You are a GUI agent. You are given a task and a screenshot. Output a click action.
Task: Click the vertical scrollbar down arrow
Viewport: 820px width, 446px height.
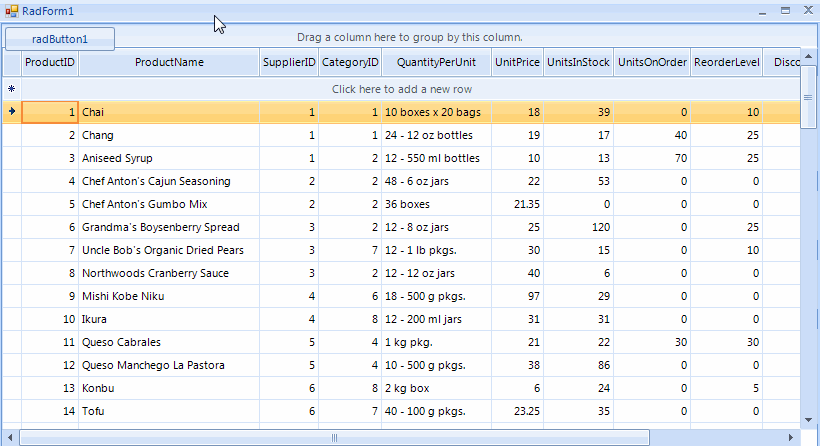tap(809, 421)
